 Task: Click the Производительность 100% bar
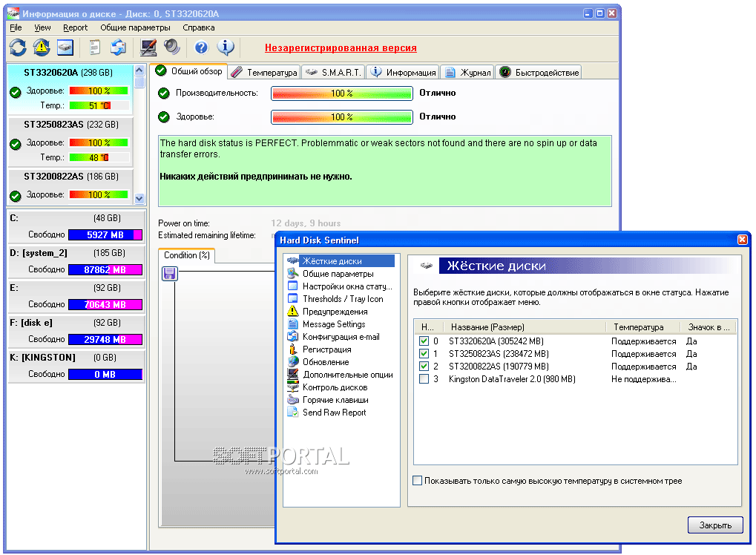(x=342, y=93)
